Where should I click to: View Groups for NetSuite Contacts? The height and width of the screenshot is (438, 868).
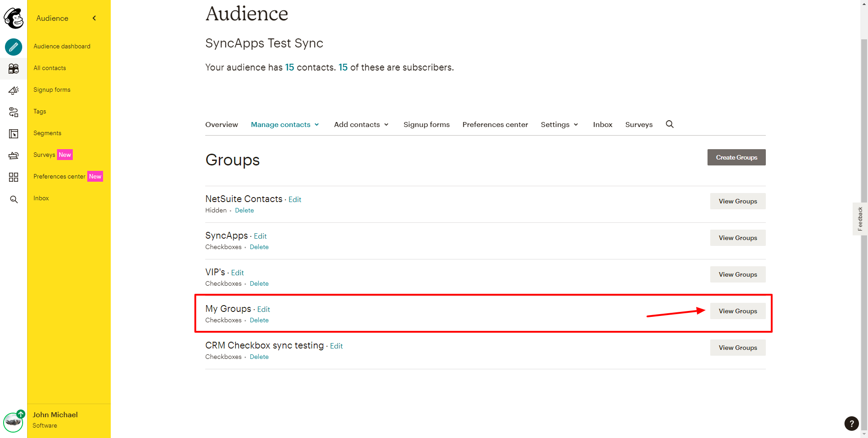(x=738, y=201)
